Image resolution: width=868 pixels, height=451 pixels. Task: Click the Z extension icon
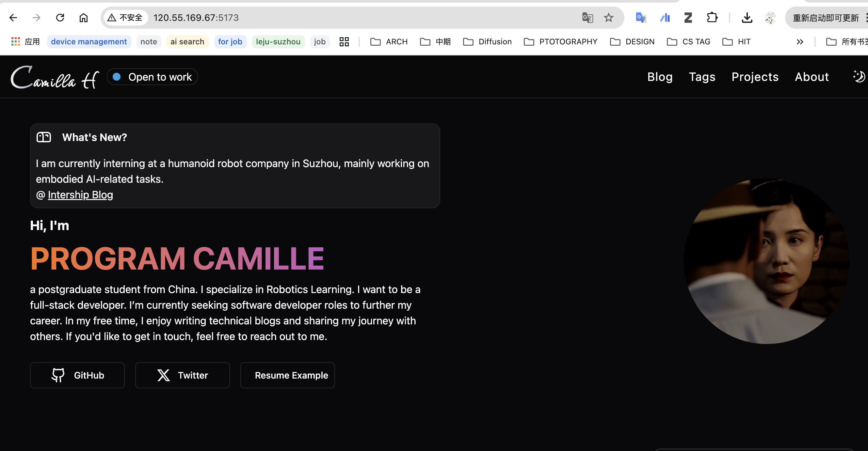688,18
